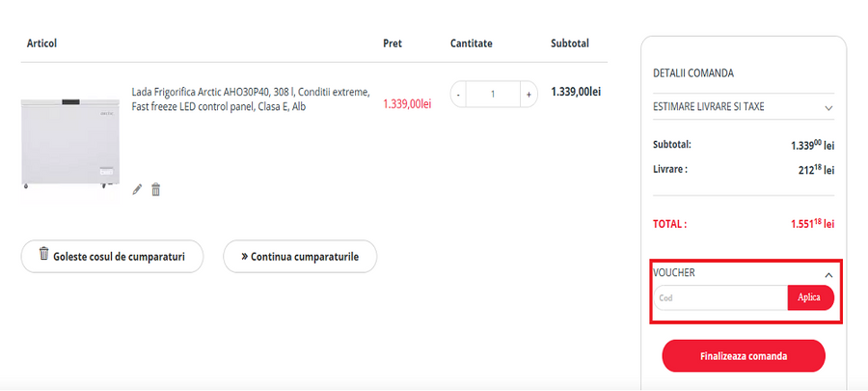The width and height of the screenshot is (868, 391).
Task: Collapse the Voucher section chevron
Action: [828, 274]
